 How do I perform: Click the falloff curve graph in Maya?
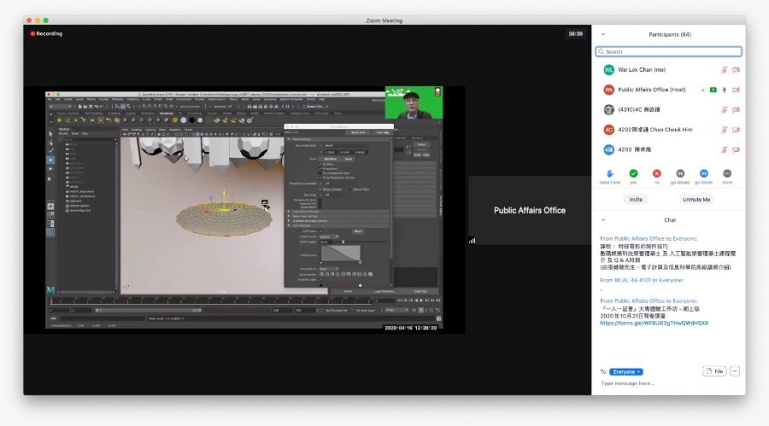[341, 254]
